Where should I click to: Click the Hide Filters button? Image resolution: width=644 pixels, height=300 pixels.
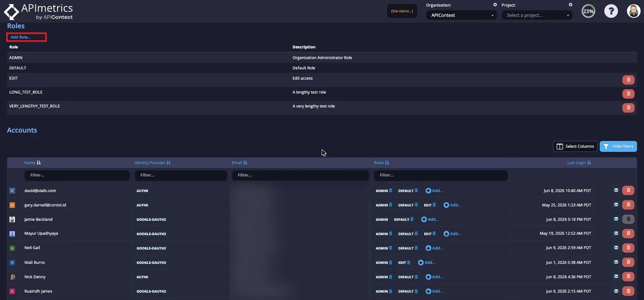click(618, 146)
